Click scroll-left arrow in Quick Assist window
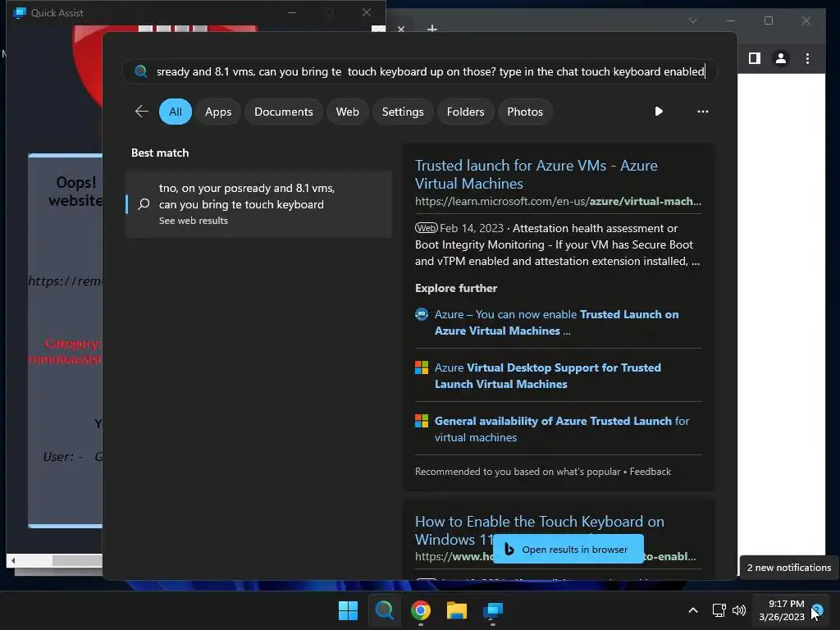 [13, 560]
